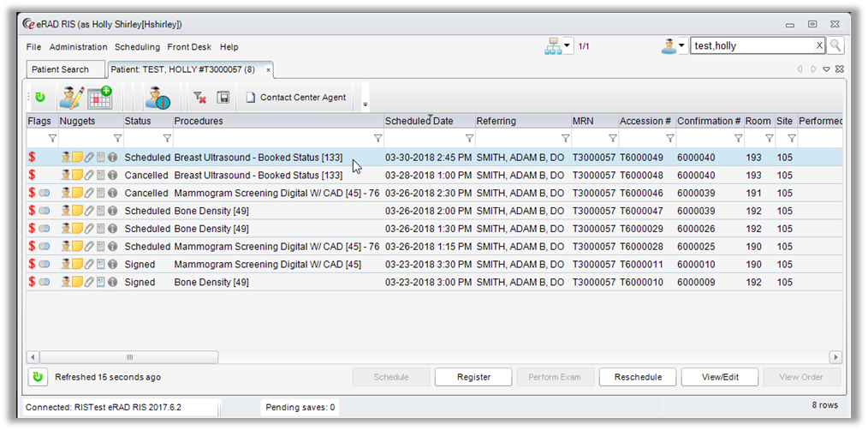Click the Contact Center Agent toolbar button
The image size is (868, 430).
pyautogui.click(x=296, y=98)
